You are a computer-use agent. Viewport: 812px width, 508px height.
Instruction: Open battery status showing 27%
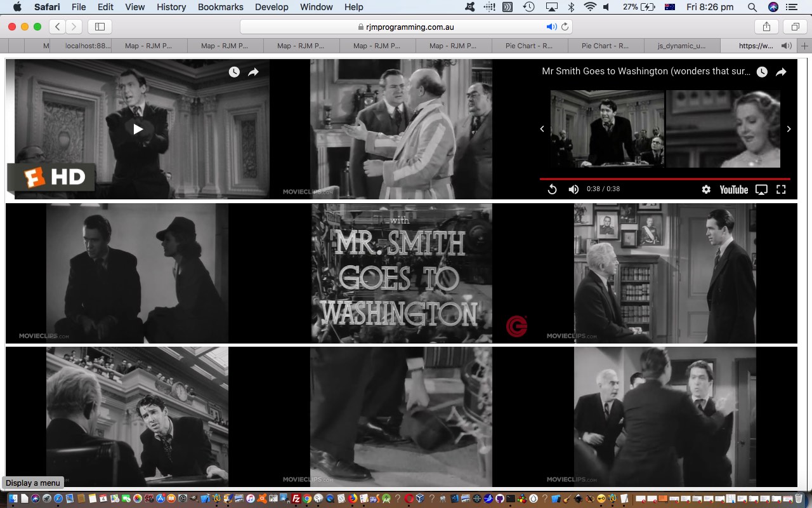point(639,7)
